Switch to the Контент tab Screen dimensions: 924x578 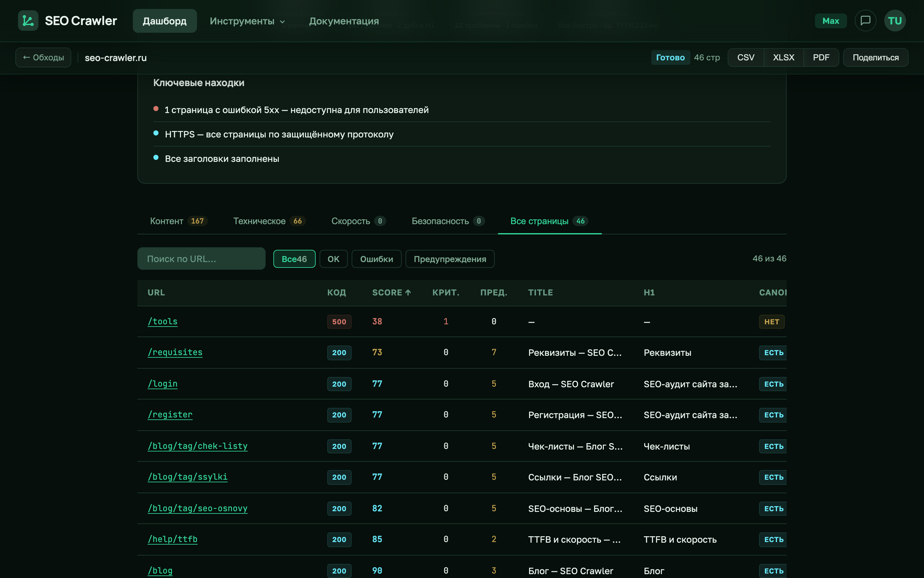coord(178,221)
